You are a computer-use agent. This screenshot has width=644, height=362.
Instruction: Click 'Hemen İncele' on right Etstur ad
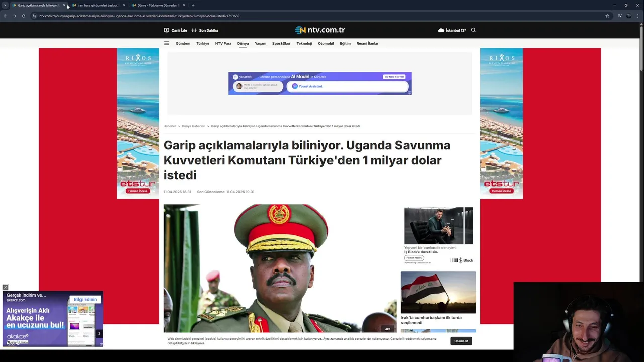501,191
